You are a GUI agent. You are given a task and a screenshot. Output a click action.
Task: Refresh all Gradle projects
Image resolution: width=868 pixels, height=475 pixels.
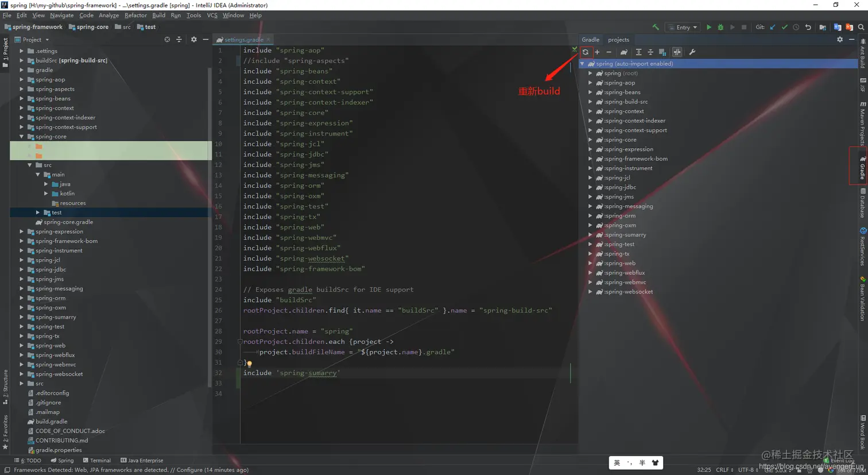(586, 52)
